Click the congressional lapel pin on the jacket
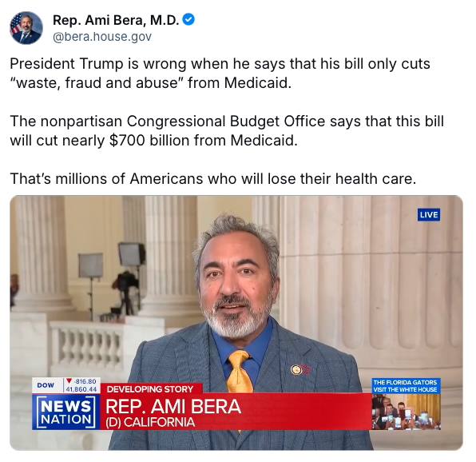 [x=296, y=369]
